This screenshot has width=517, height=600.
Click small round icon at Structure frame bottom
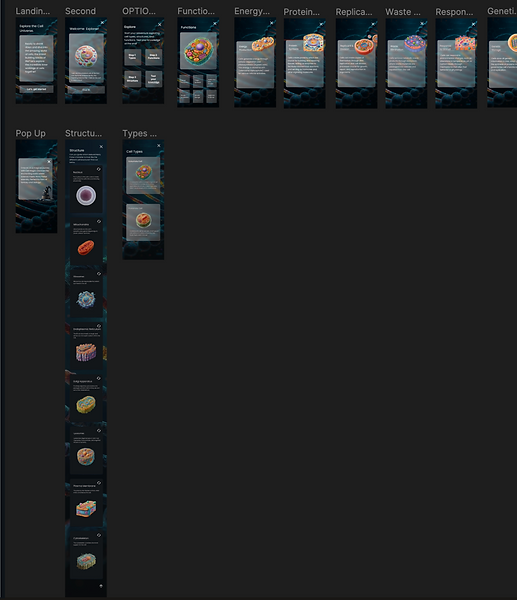pyautogui.click(x=101, y=586)
